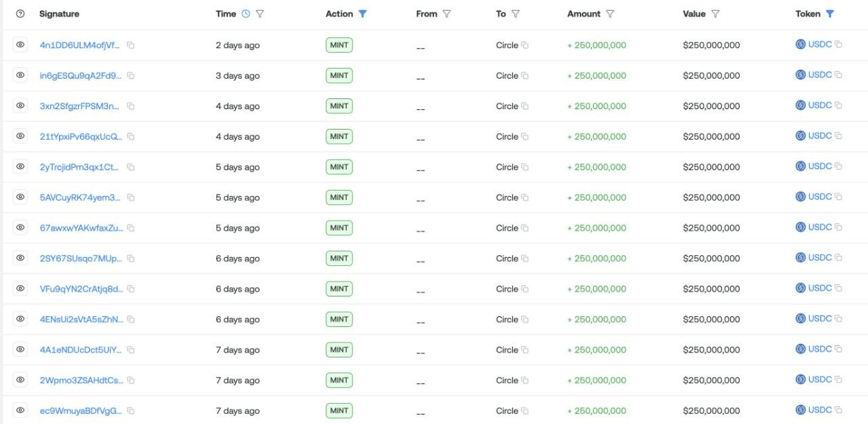The height and width of the screenshot is (424, 868).
Task: Click the MINT tag in the second row
Action: (339, 75)
